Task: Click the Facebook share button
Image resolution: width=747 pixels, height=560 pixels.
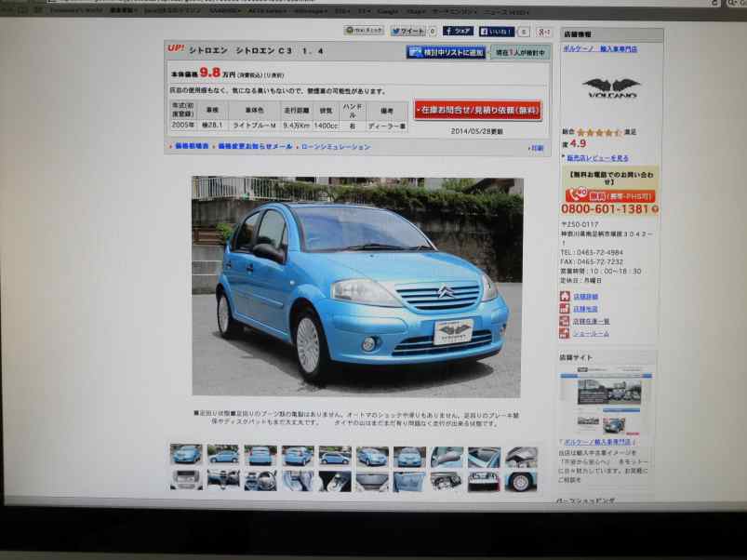Action: 458,31
